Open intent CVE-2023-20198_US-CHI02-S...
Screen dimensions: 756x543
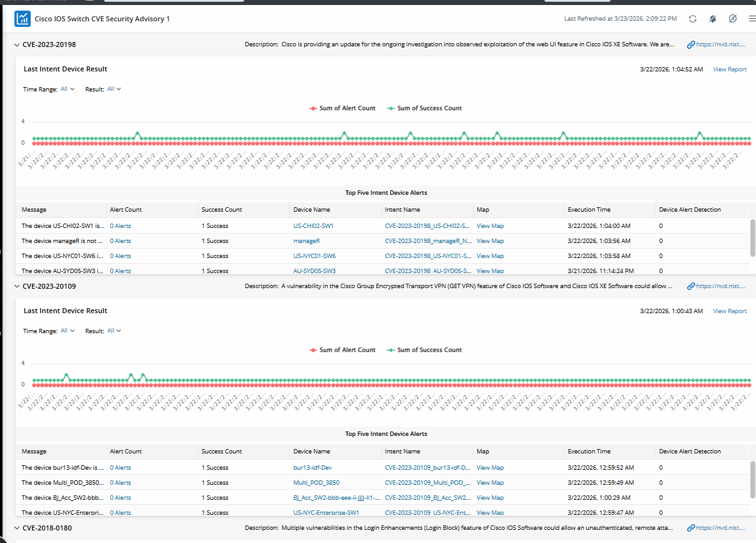click(428, 226)
